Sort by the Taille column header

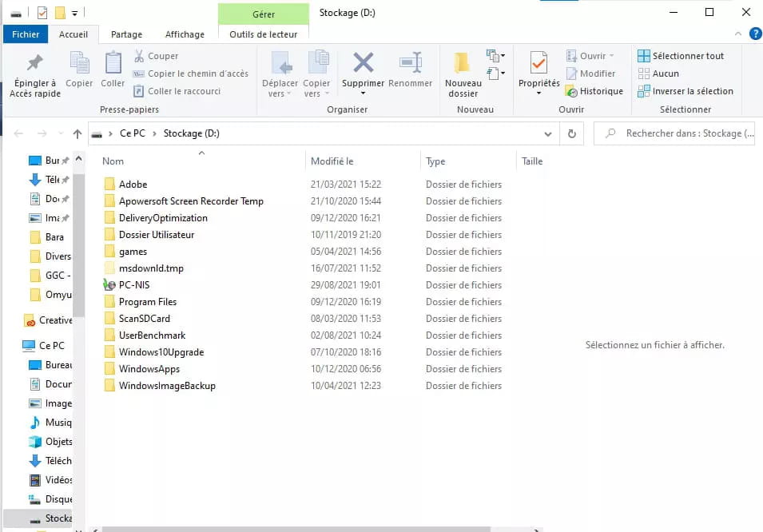(x=532, y=161)
